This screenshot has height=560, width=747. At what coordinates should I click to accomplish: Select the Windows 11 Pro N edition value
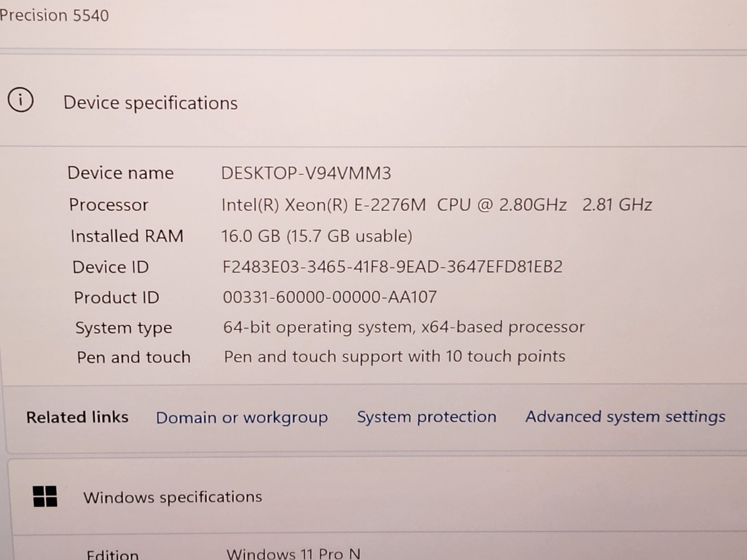click(x=293, y=553)
